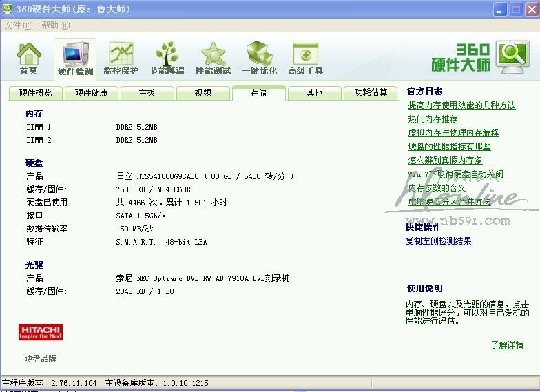The width and height of the screenshot is (540, 392).
Task: Click the 硬盘品牌 caption
Action: (41, 358)
